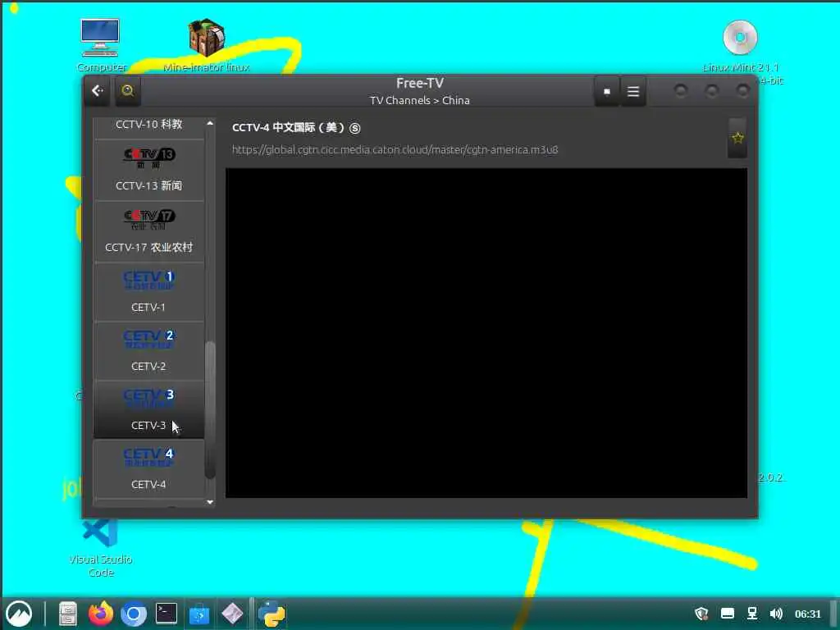Image resolution: width=840 pixels, height=630 pixels.
Task: Click the stream URL text
Action: click(x=395, y=149)
